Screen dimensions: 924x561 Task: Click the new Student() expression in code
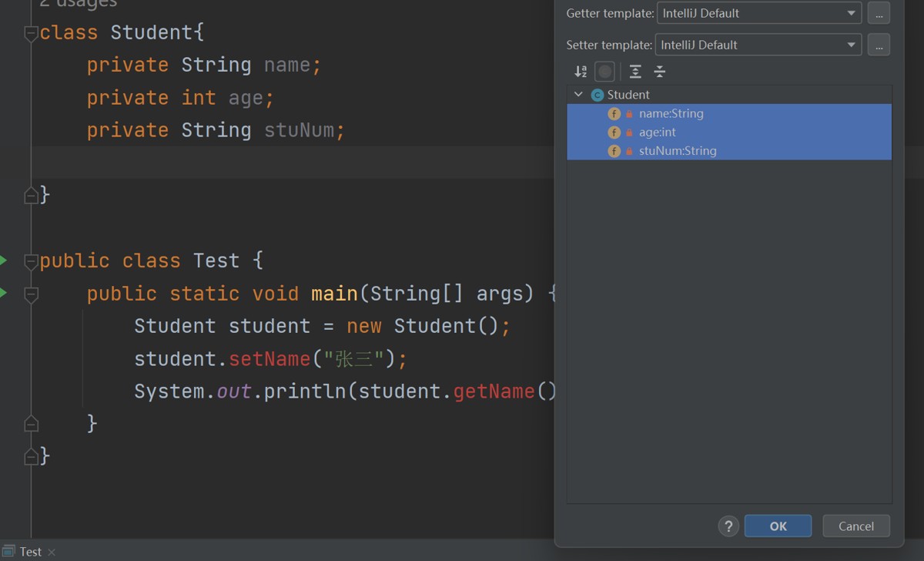point(423,326)
